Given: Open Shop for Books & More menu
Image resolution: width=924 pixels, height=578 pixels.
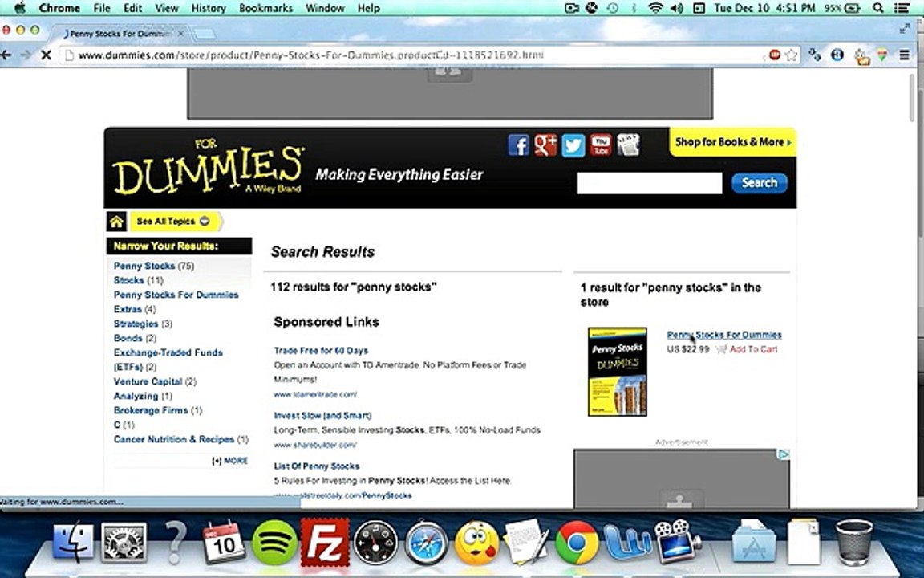Looking at the screenshot, I should coord(732,142).
